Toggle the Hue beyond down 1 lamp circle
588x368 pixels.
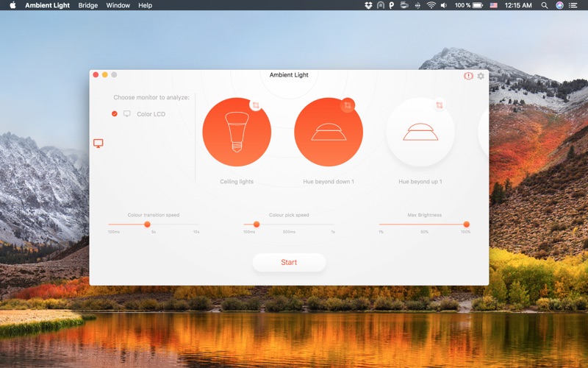point(329,132)
